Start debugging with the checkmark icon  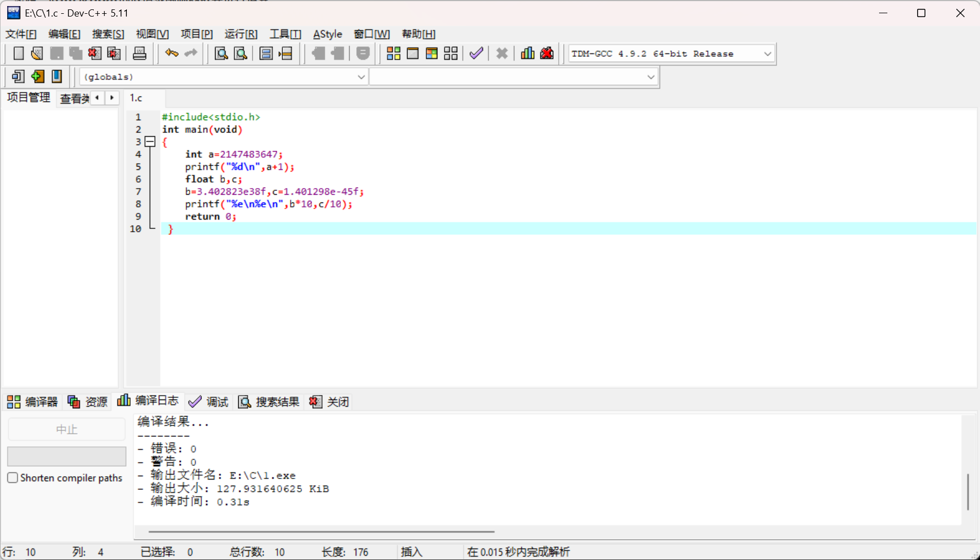point(476,54)
